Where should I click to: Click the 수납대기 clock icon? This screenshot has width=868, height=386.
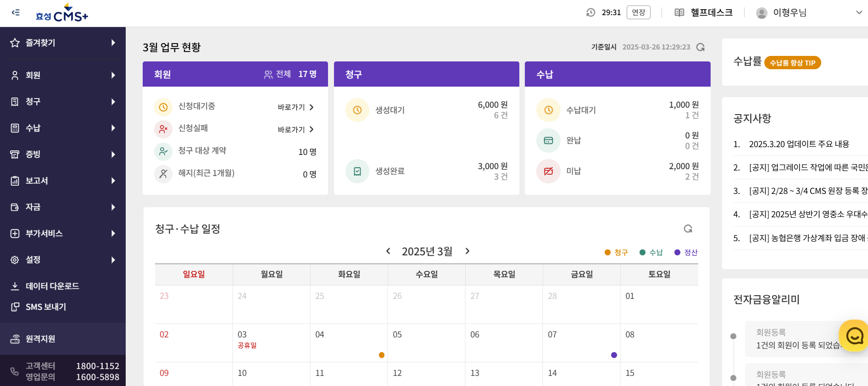(x=549, y=110)
